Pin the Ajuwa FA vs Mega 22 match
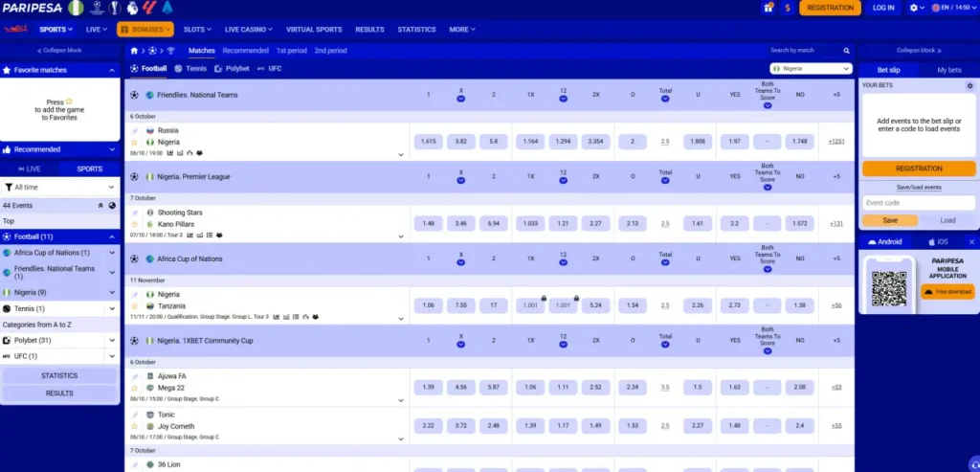Screen dimensions: 980x472 tap(134, 376)
